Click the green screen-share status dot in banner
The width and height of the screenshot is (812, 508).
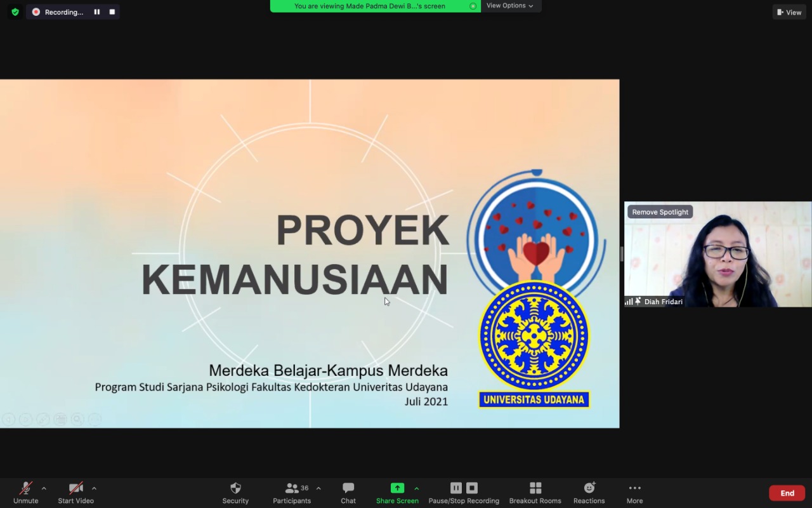point(473,6)
